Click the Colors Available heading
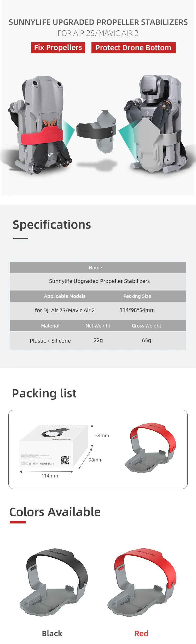The height and width of the screenshot is (644, 196). pos(55,512)
